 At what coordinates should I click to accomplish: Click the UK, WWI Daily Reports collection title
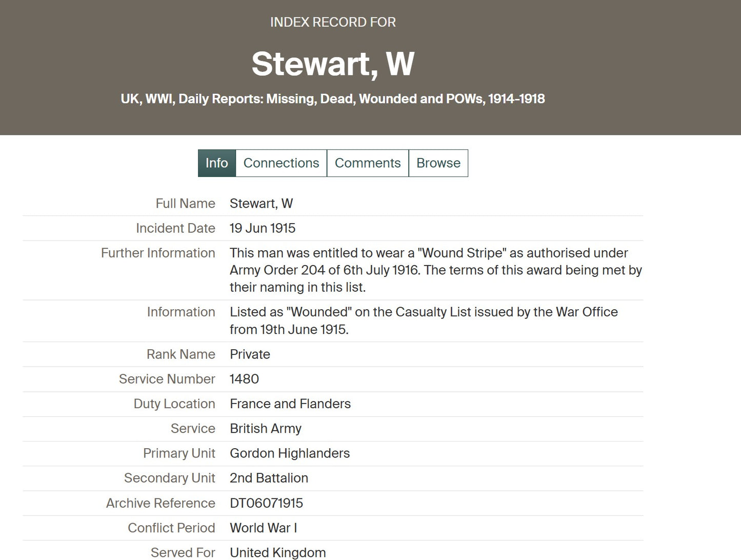pos(333,98)
